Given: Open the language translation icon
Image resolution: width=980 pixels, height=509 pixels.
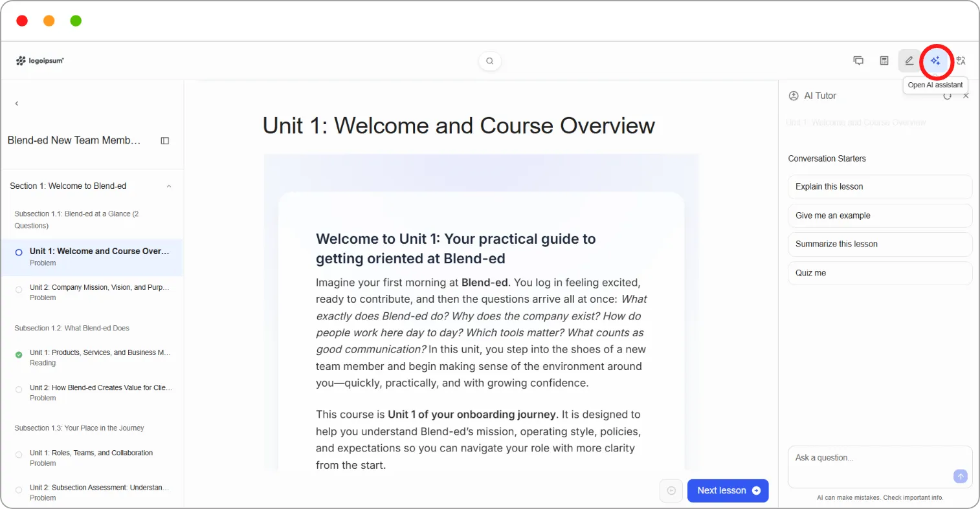Looking at the screenshot, I should tap(961, 61).
